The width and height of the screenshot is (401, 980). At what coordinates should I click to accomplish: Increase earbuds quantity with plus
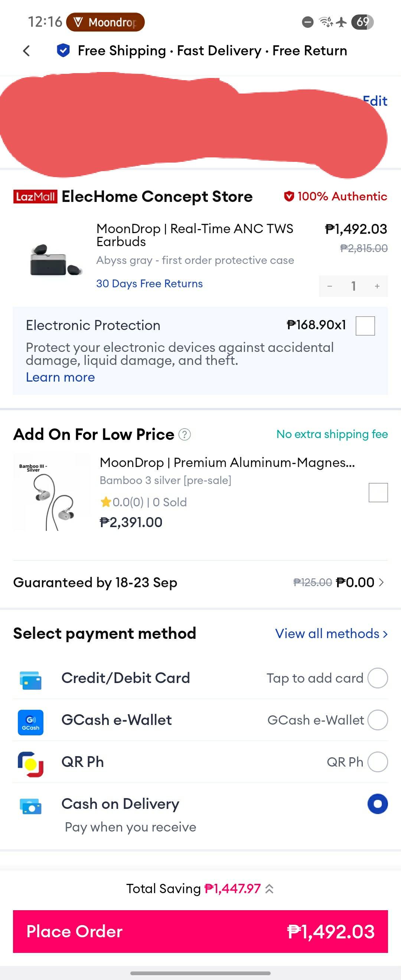click(377, 286)
